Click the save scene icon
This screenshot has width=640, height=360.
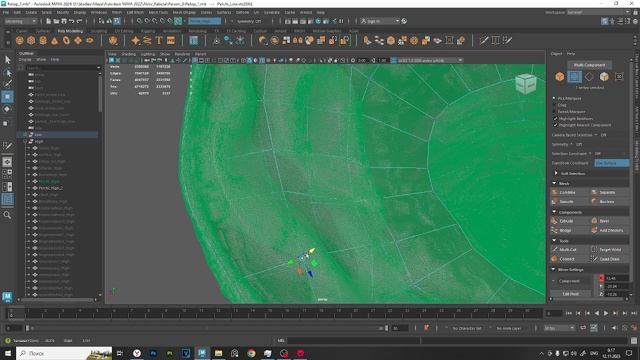pyautogui.click(x=64, y=21)
